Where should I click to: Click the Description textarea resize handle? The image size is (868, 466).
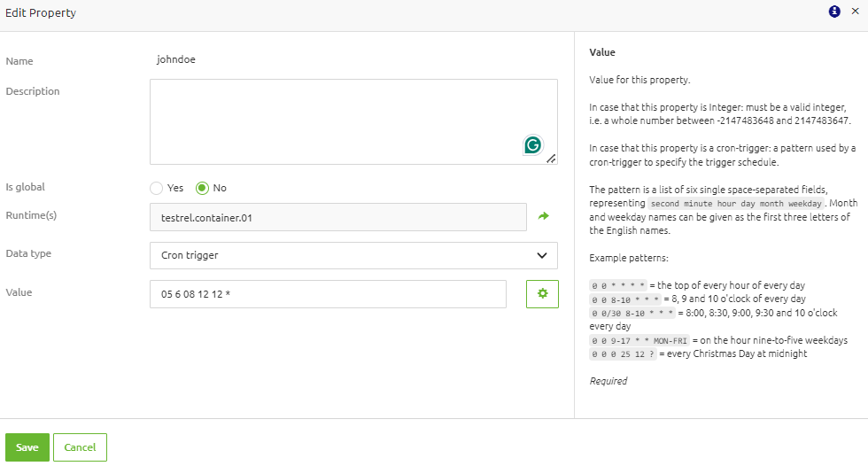point(551,159)
